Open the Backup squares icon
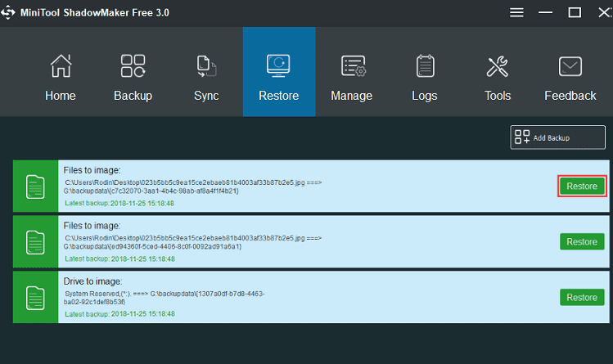The width and height of the screenshot is (613, 364). [x=133, y=65]
